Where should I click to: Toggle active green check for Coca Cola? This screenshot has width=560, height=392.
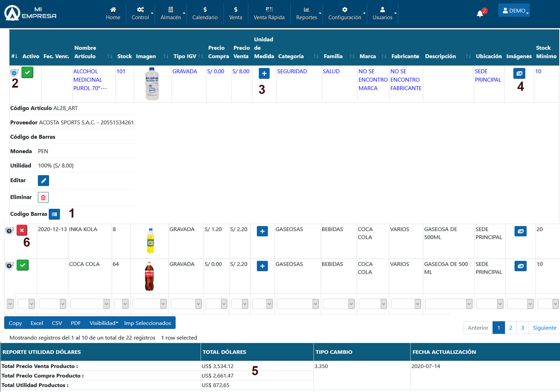pyautogui.click(x=23, y=265)
